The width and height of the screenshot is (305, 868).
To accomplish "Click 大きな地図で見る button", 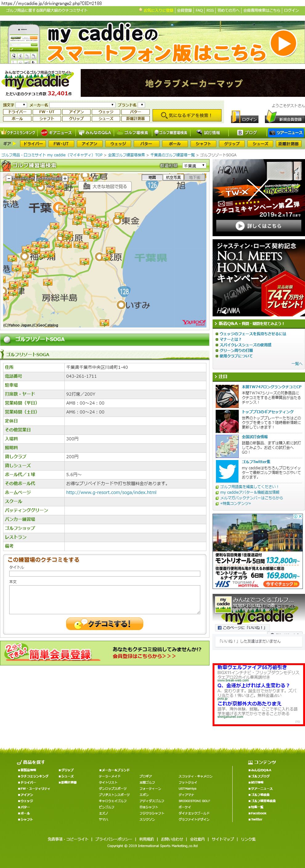I will coord(105,186).
